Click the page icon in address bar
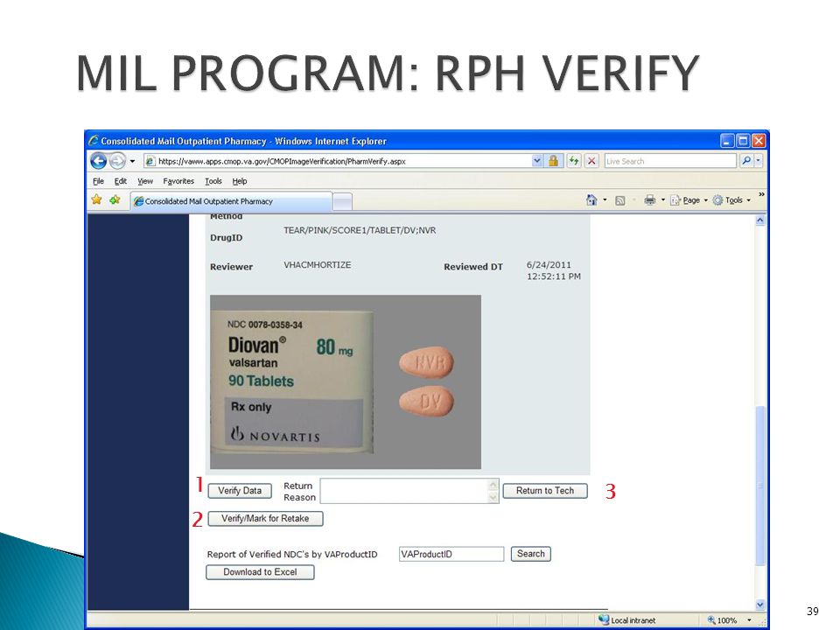This screenshot has width=840, height=630. (x=150, y=161)
